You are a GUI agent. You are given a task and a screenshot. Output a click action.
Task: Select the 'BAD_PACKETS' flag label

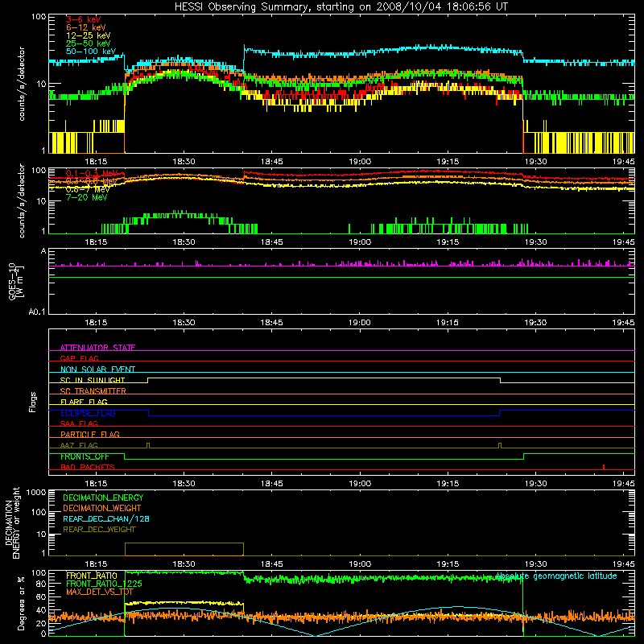(87, 467)
